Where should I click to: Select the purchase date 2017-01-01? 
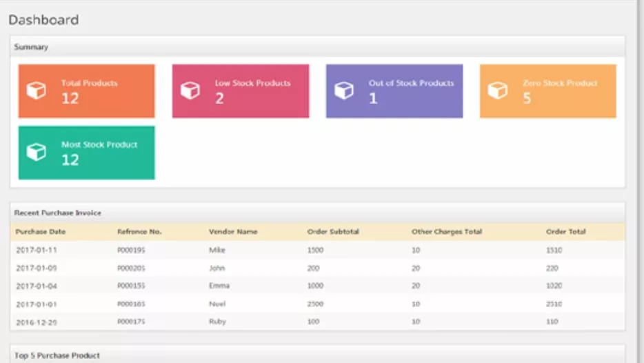click(37, 304)
